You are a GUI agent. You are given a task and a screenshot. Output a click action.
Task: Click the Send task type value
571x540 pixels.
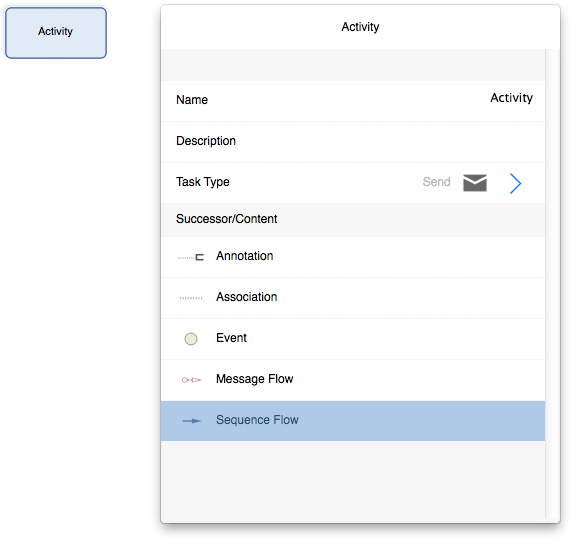click(x=436, y=182)
